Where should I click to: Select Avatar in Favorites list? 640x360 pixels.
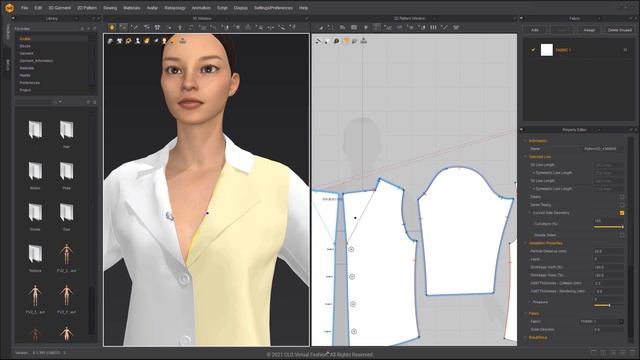25,39
